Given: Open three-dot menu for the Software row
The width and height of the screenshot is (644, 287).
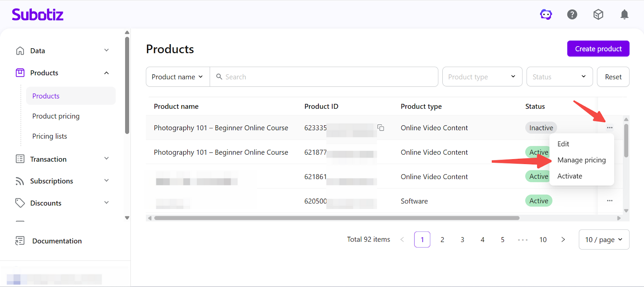Looking at the screenshot, I should 609,201.
